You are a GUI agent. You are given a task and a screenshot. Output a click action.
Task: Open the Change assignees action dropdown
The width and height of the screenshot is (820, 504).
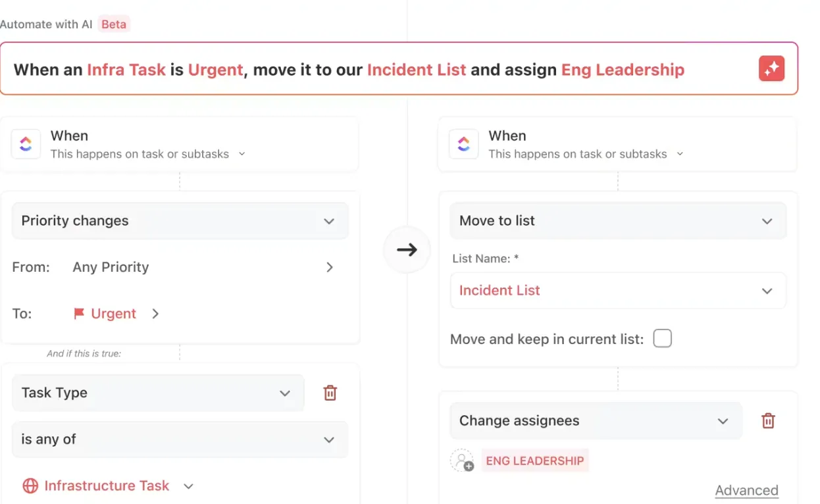[596, 420]
